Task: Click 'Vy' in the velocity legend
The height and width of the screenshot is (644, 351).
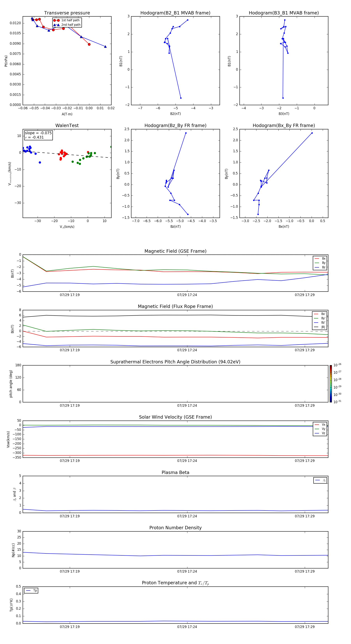Action: (x=324, y=429)
